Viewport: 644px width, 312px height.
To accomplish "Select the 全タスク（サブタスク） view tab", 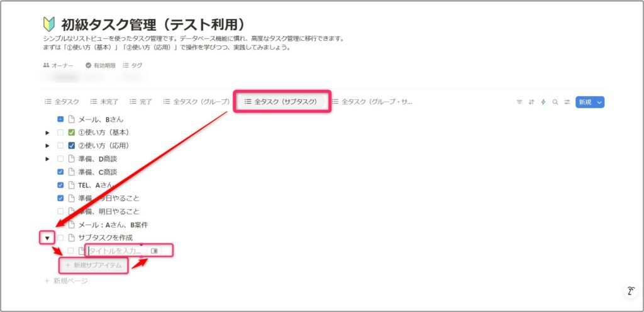I will pyautogui.click(x=281, y=102).
